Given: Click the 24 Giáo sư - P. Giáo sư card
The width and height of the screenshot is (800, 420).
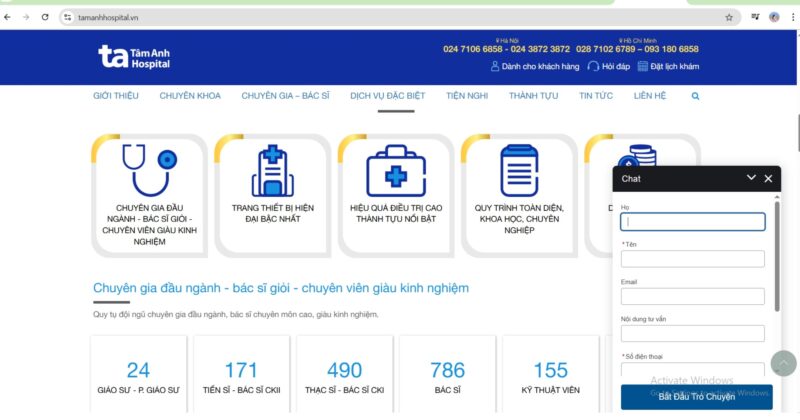Looking at the screenshot, I should (138, 374).
